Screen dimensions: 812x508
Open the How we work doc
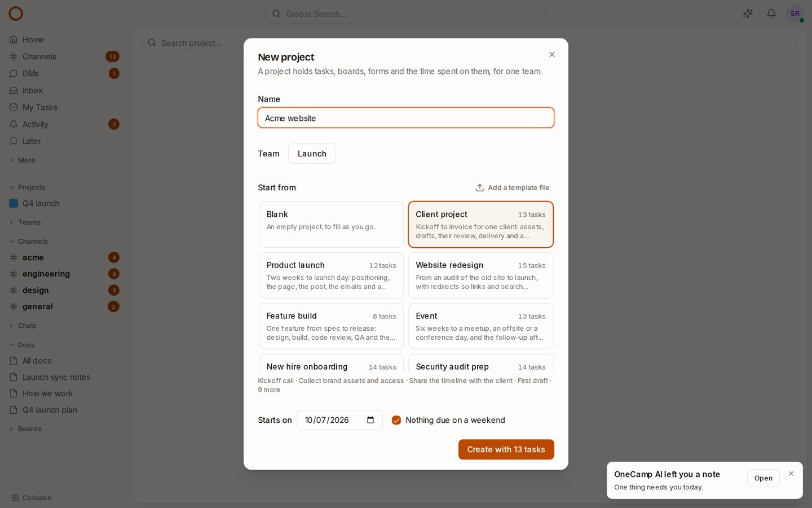[64, 393]
